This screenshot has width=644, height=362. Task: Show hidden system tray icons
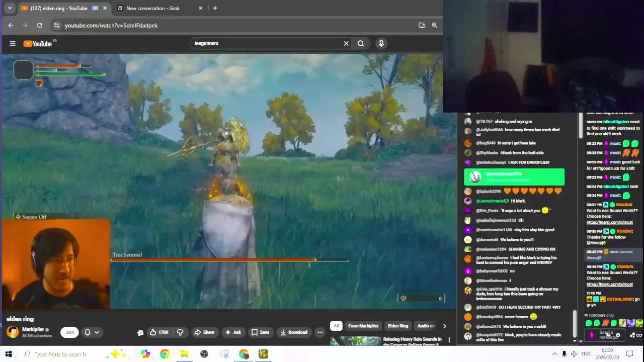(554, 354)
